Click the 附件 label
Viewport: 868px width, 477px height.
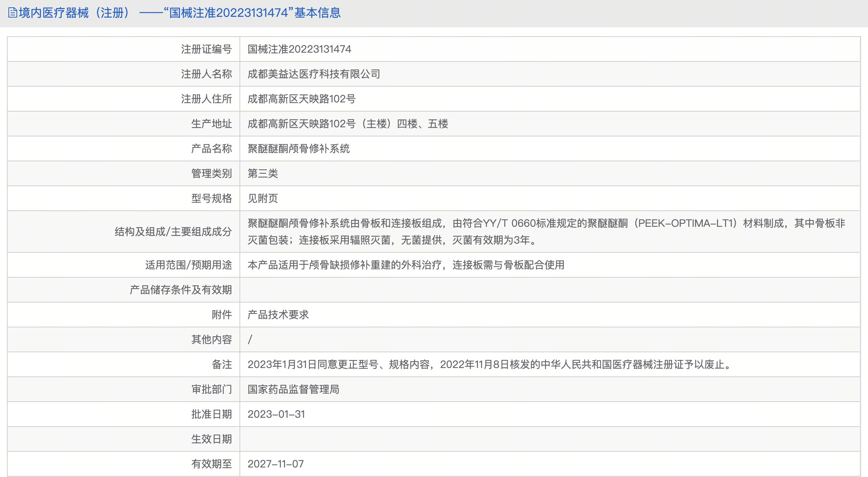pos(222,315)
